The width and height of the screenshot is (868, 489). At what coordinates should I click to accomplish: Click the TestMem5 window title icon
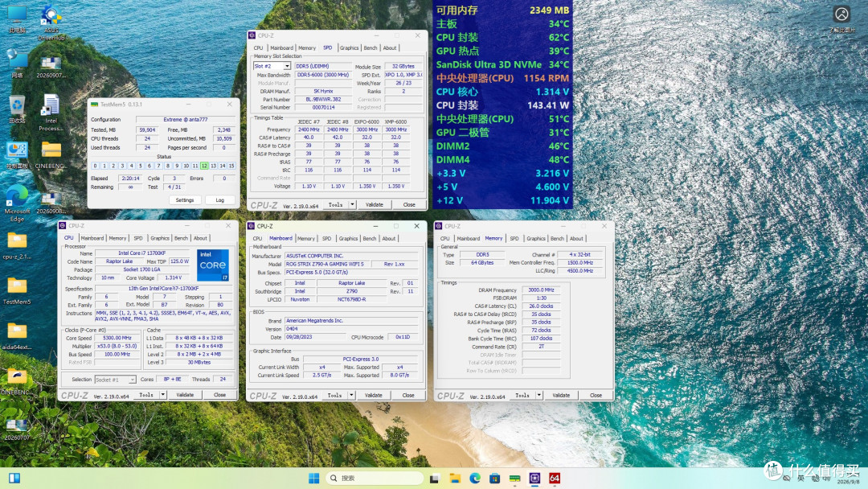tap(94, 104)
